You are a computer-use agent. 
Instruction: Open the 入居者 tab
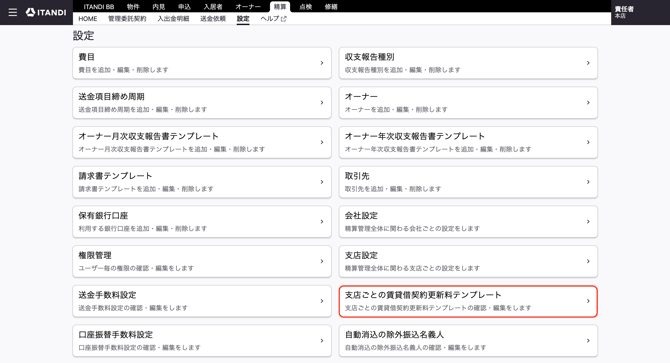(213, 7)
